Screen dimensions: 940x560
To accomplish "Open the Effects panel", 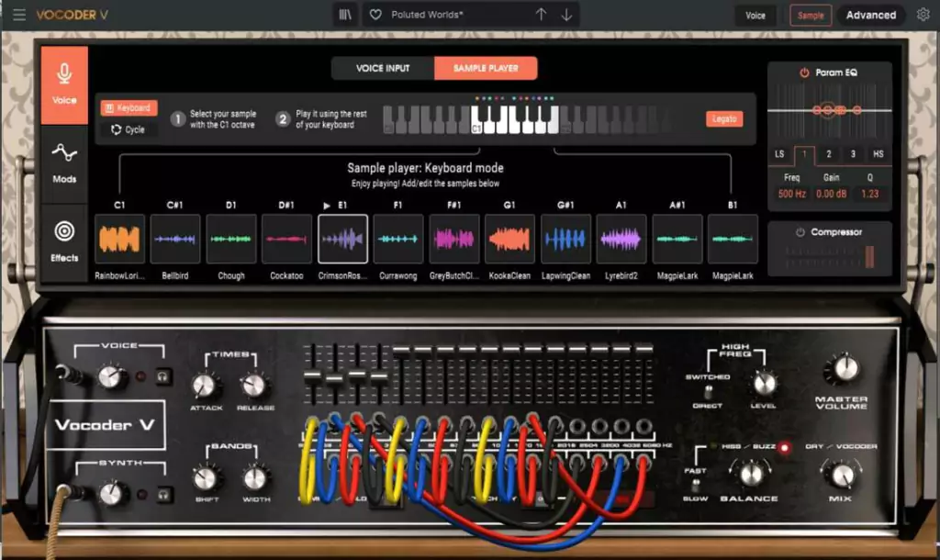I will [64, 242].
